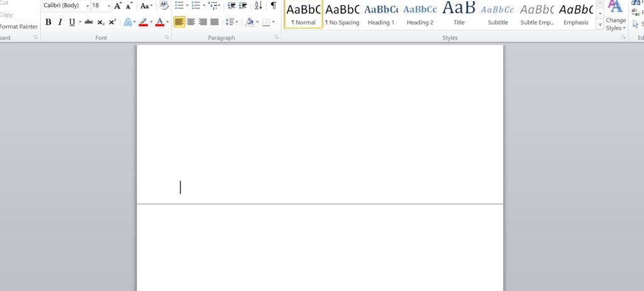This screenshot has width=644, height=291.
Task: Open bullet library dropdown arrow
Action: (187, 6)
